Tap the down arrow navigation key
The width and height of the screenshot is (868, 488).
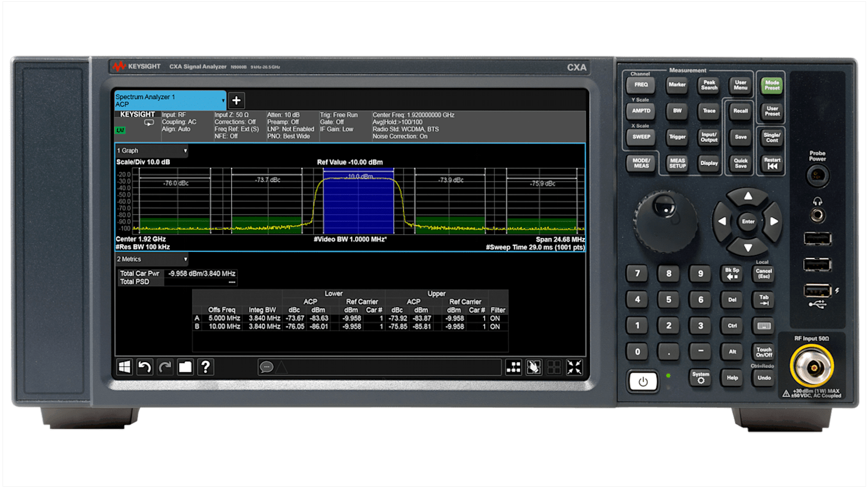pyautogui.click(x=748, y=247)
